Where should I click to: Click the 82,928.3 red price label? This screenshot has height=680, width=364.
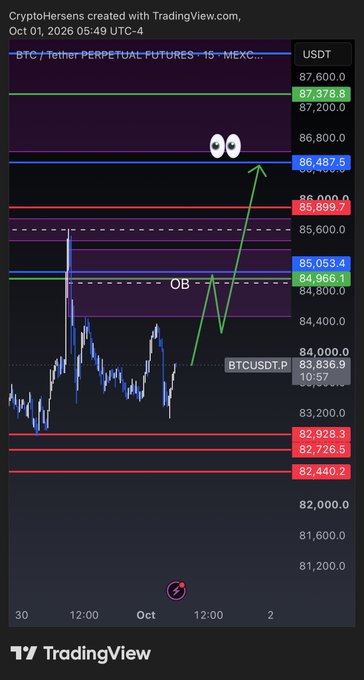pyautogui.click(x=321, y=434)
